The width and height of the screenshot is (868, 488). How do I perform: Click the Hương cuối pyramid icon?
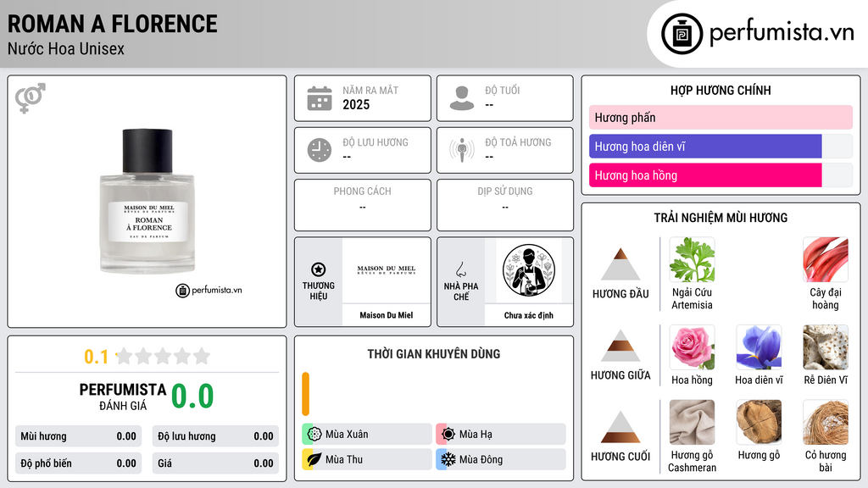(x=620, y=427)
